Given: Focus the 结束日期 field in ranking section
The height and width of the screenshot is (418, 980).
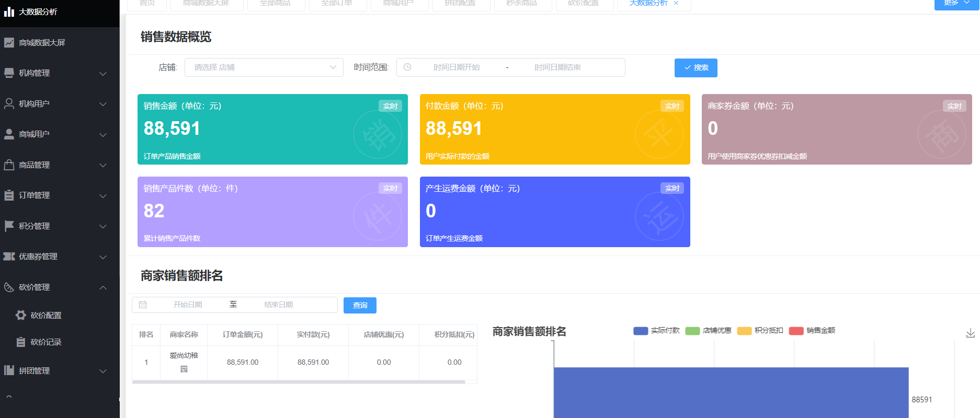Looking at the screenshot, I should pos(278,305).
